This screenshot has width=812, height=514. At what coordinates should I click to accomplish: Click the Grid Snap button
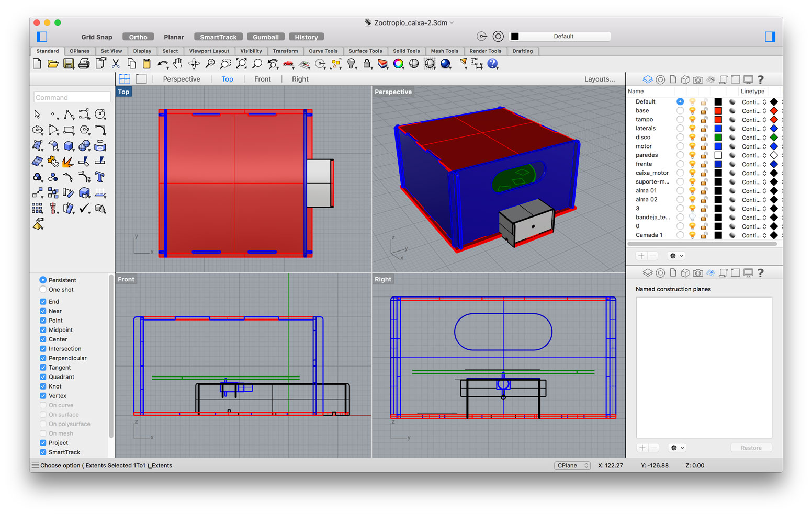(97, 37)
